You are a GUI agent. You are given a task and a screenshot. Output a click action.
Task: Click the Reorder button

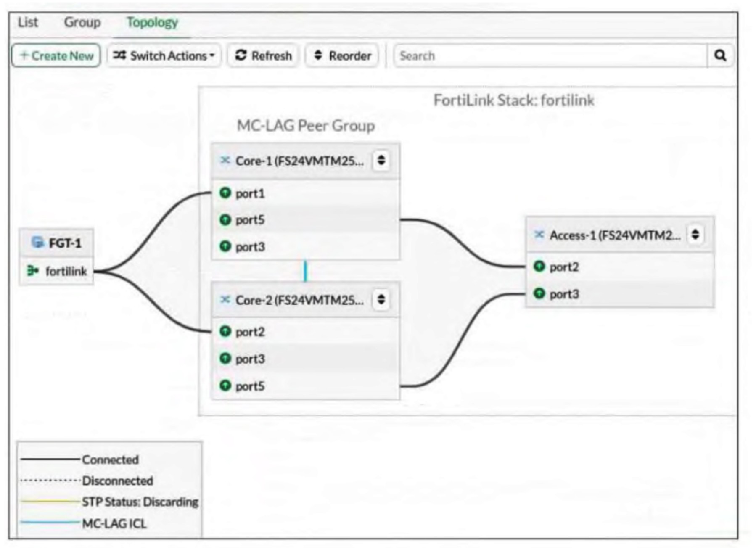pyautogui.click(x=342, y=55)
